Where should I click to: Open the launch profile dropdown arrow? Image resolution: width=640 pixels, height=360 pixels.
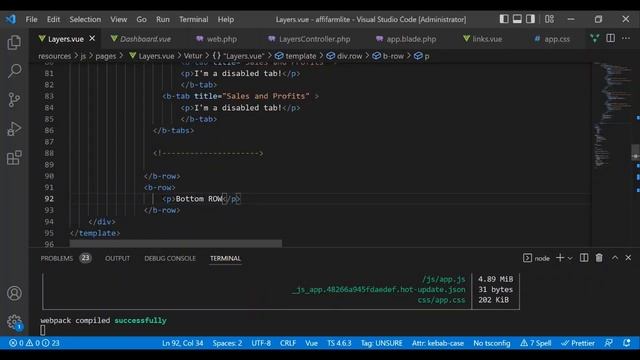(570, 258)
